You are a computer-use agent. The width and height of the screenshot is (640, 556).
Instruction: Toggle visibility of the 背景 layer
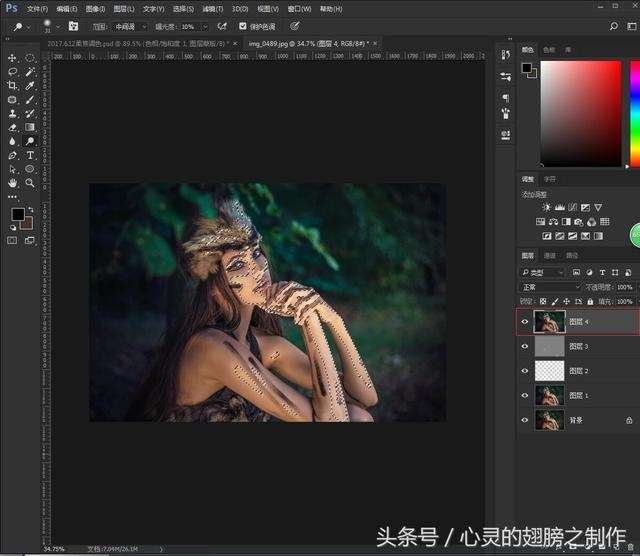(x=525, y=420)
